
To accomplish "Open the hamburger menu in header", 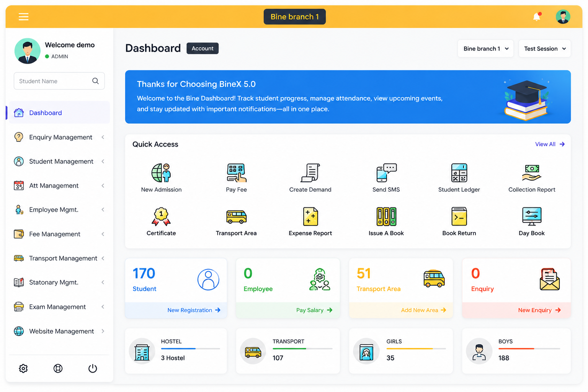I will (x=24, y=16).
